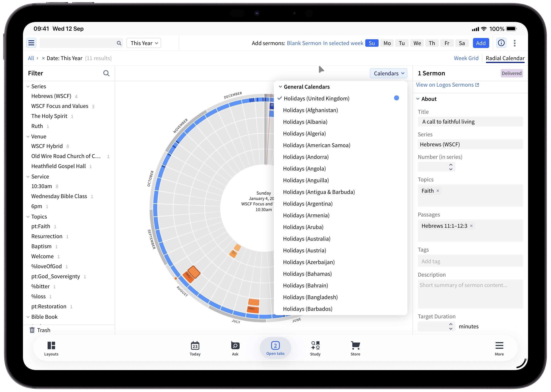Toggle the Th weekday button
Screen dimensions: 551x392
[x=432, y=43]
